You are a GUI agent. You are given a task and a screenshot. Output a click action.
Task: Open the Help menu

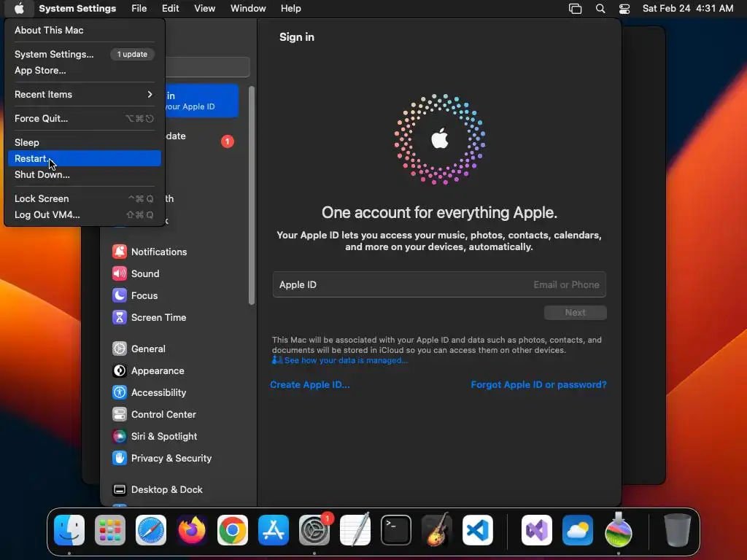[x=290, y=9]
